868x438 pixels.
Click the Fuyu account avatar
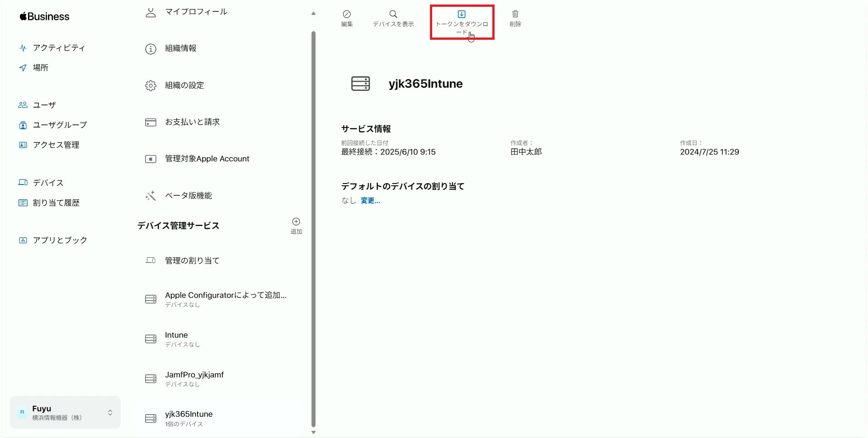pyautogui.click(x=22, y=412)
